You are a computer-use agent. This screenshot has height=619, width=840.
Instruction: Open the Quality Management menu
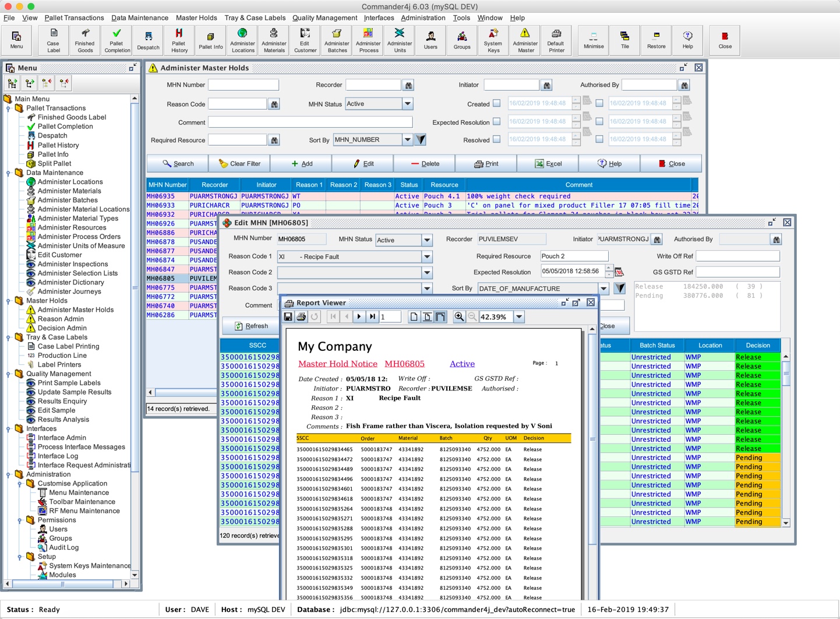point(324,18)
